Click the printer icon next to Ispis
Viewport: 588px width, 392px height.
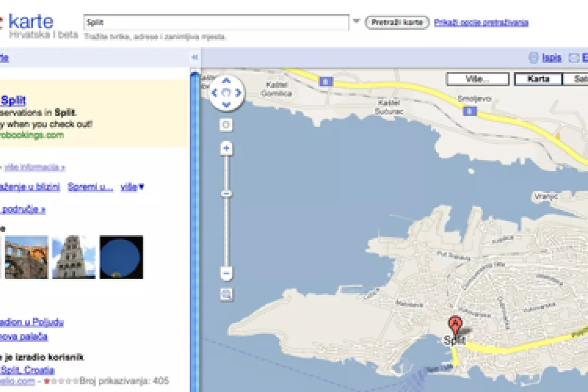533,58
